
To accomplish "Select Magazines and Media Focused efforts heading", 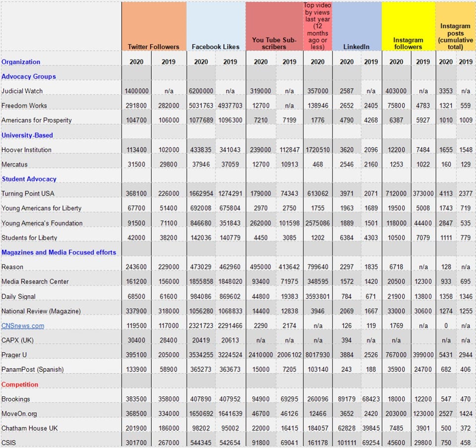I will pos(59,252).
